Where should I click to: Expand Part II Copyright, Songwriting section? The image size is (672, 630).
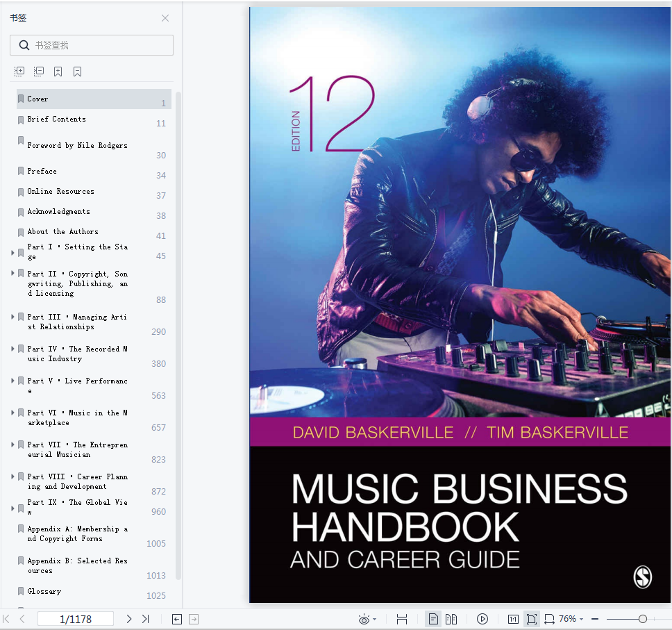(x=13, y=273)
